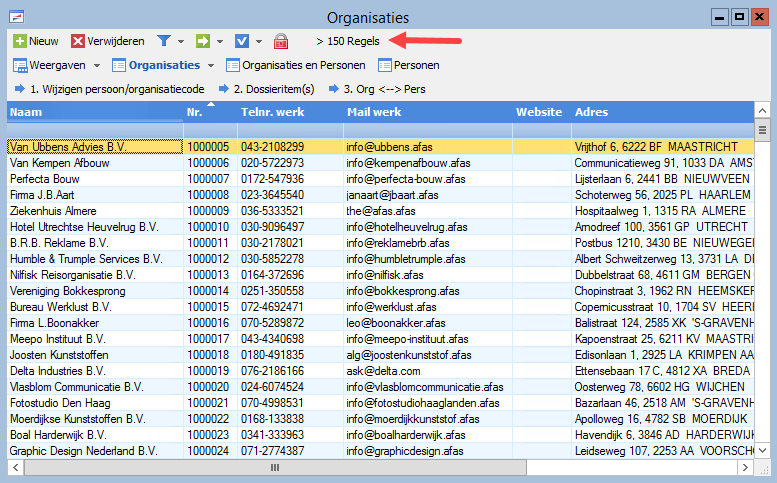Open the dropdown next to blue checkmark
777x483 pixels.
click(x=259, y=42)
